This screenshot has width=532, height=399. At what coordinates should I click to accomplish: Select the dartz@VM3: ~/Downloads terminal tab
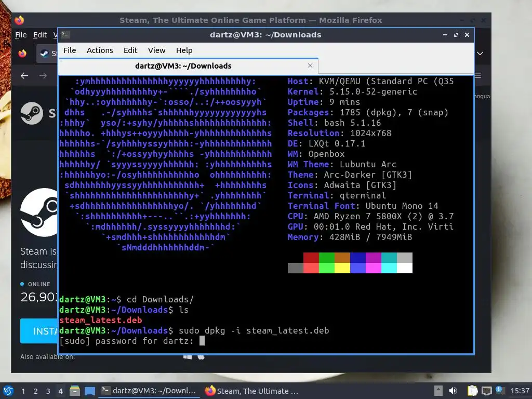tap(188, 66)
